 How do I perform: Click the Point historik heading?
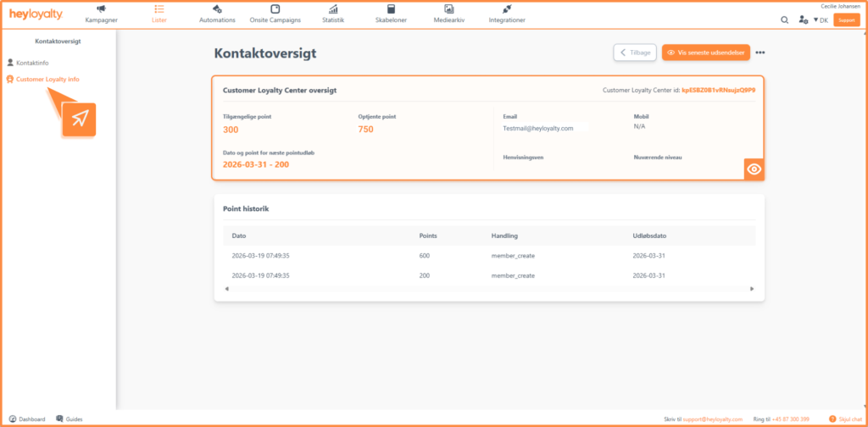246,209
